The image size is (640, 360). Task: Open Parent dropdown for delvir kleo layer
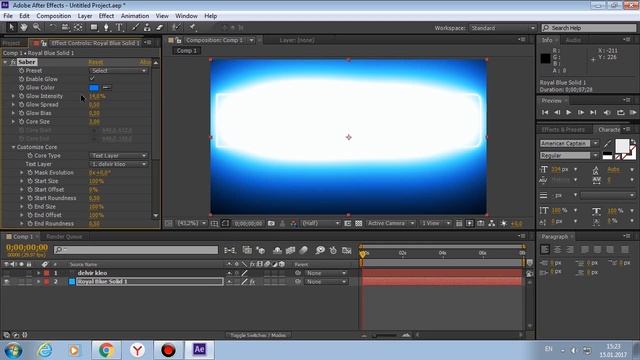point(326,273)
